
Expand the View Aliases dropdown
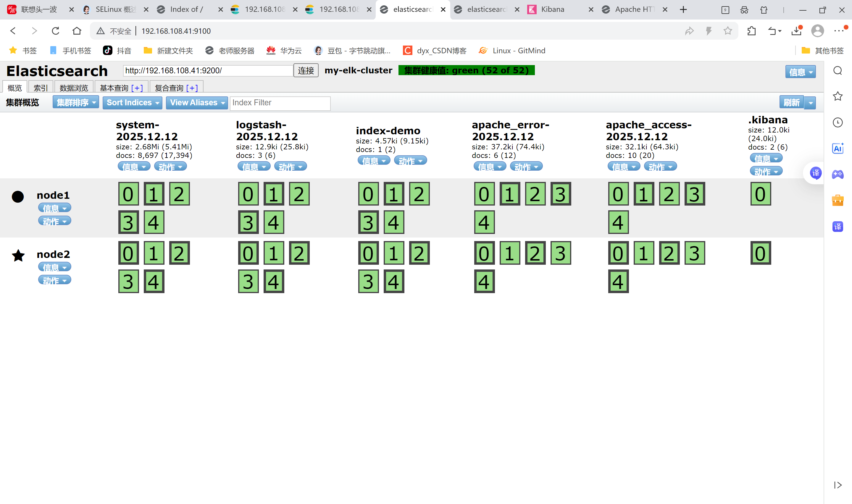pos(197,103)
